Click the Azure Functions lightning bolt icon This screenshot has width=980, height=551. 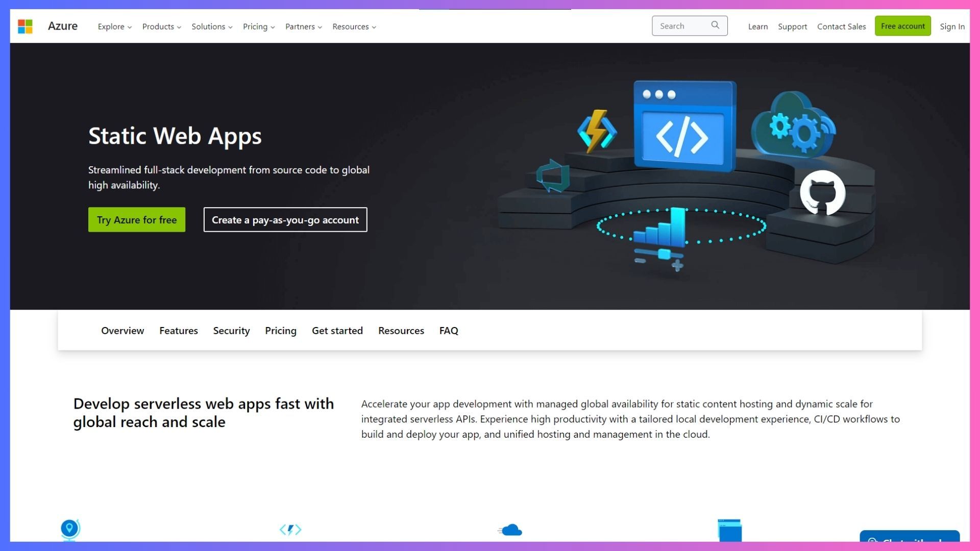pos(596,131)
